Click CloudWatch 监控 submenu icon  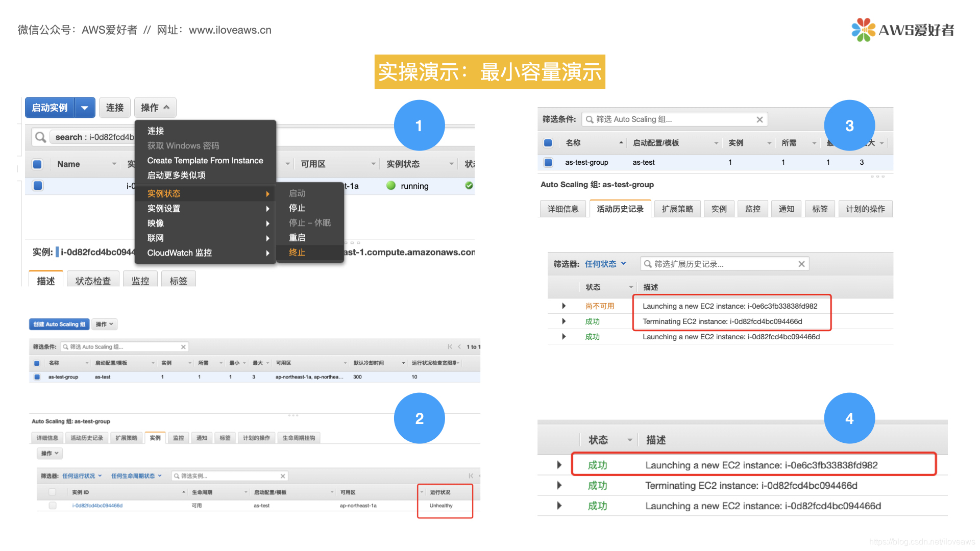click(264, 253)
